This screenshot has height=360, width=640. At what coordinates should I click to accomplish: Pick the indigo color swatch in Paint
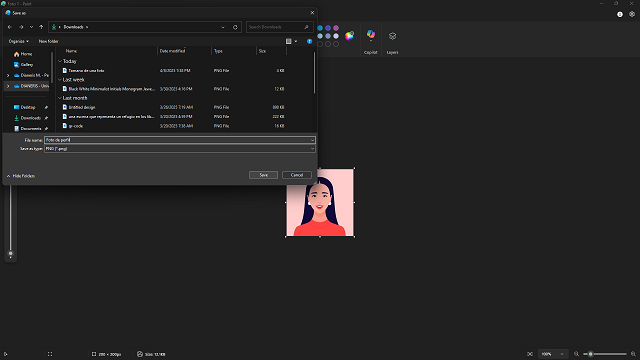click(x=328, y=28)
